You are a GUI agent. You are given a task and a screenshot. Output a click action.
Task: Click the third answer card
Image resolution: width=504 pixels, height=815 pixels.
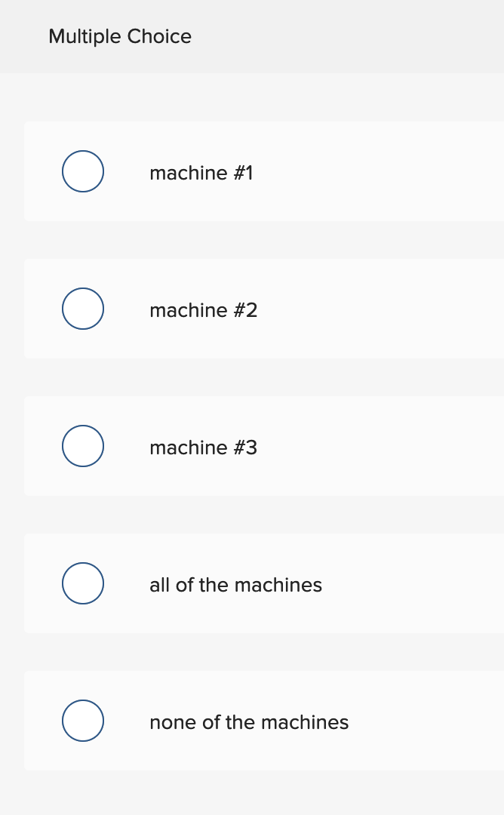[264, 446]
